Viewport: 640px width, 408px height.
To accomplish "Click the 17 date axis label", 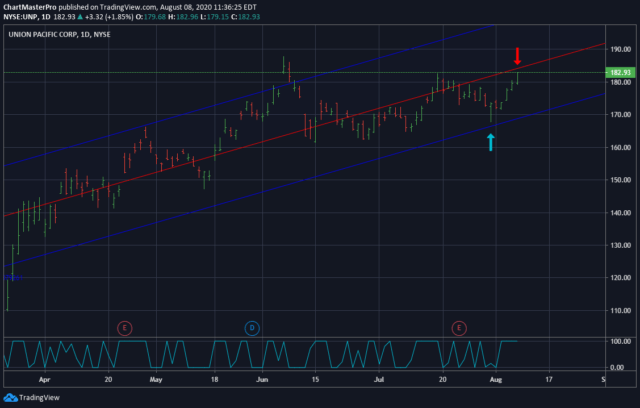I will pyautogui.click(x=549, y=379).
